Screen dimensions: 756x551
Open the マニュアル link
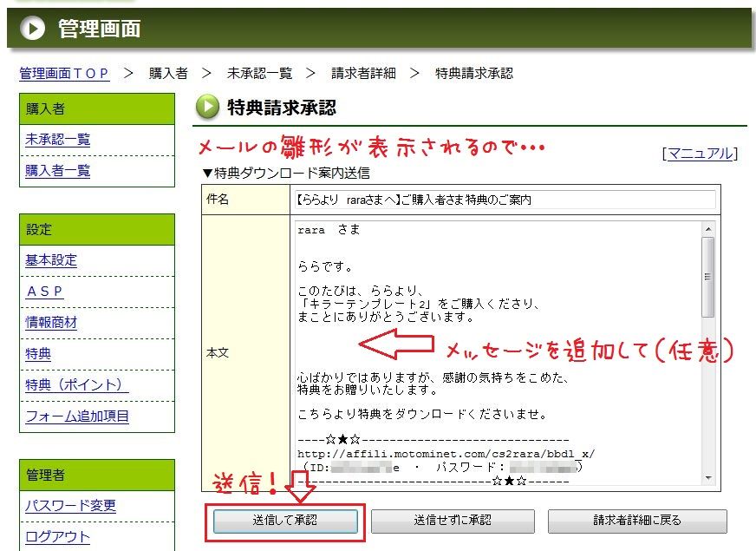coord(700,154)
